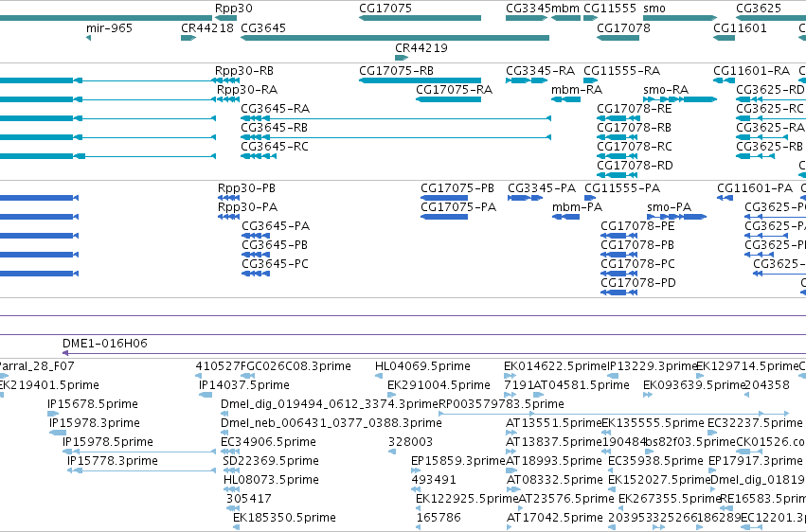Select the EK185350.5prime EST label
The image size is (806, 532).
coord(284,517)
